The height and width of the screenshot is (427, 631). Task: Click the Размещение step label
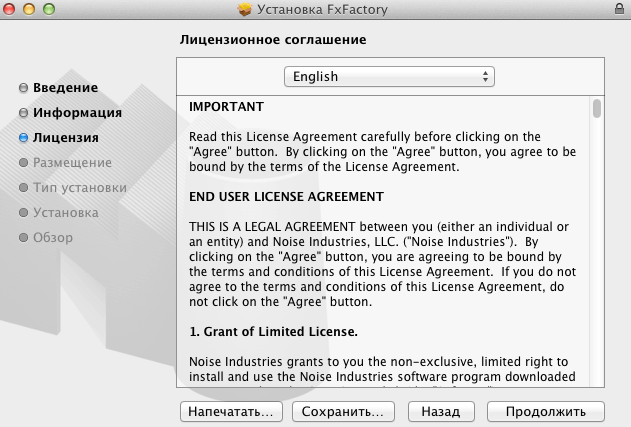72,163
